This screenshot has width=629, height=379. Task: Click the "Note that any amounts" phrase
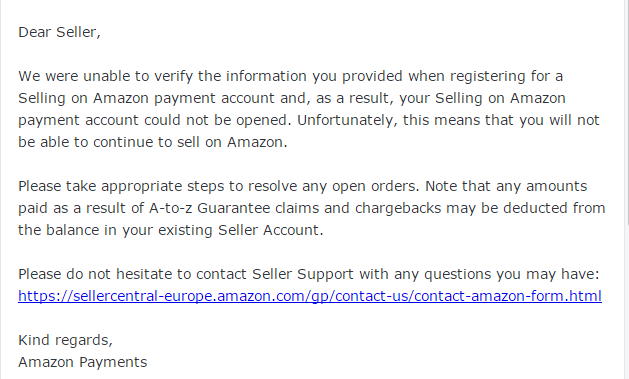click(506, 186)
